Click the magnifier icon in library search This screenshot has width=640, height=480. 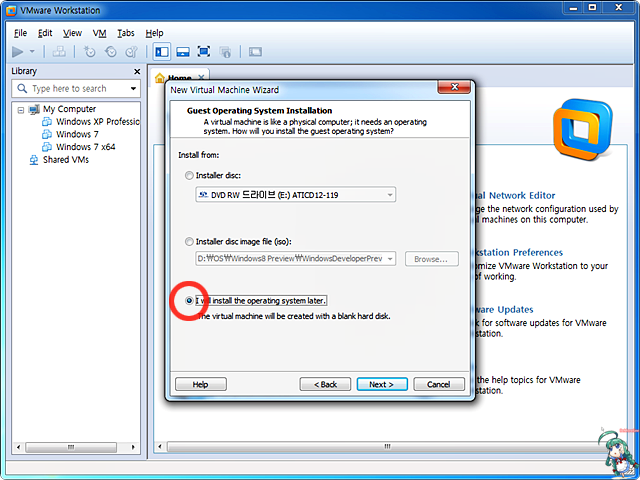pyautogui.click(x=22, y=89)
